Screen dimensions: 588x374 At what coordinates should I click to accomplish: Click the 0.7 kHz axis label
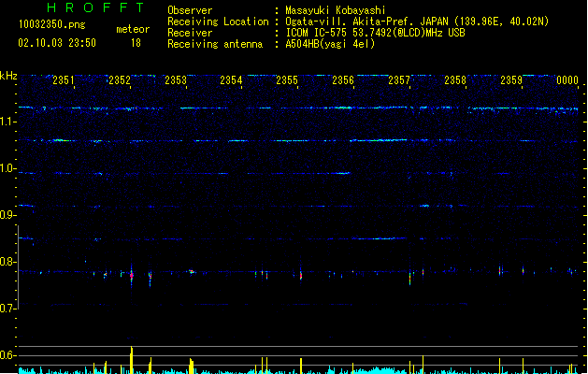point(7,309)
